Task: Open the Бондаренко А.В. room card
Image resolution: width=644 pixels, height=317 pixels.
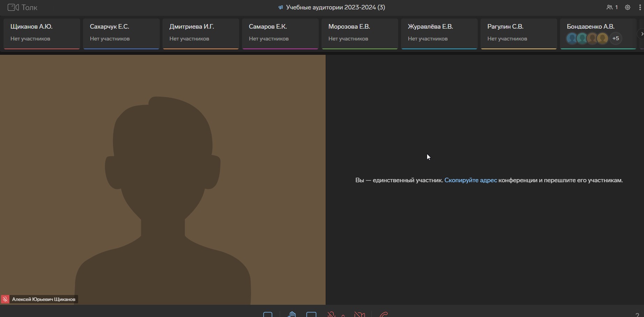Action: tap(598, 27)
